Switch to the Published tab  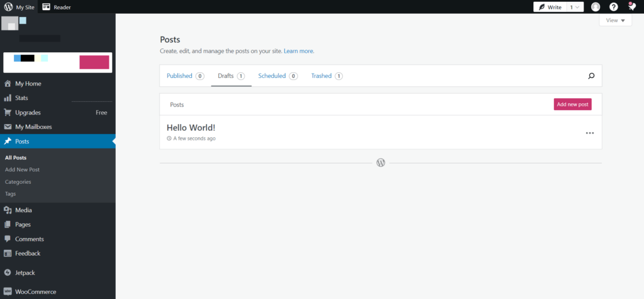click(x=186, y=76)
